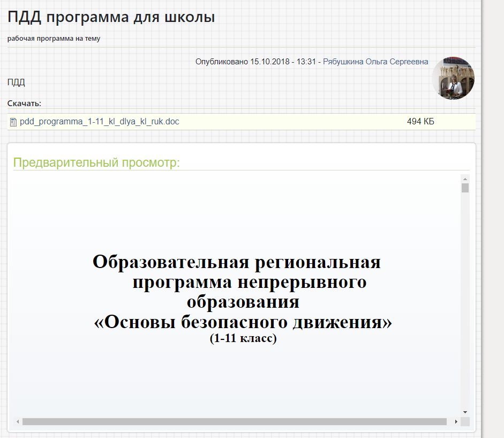
Task: Open author Рябушкина Ольга Сергеевна profile link
Action: click(375, 62)
